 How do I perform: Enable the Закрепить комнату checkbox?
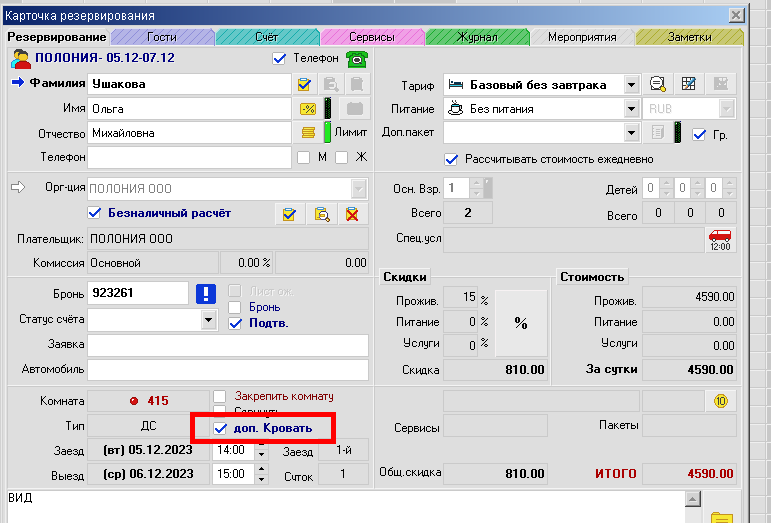point(220,396)
